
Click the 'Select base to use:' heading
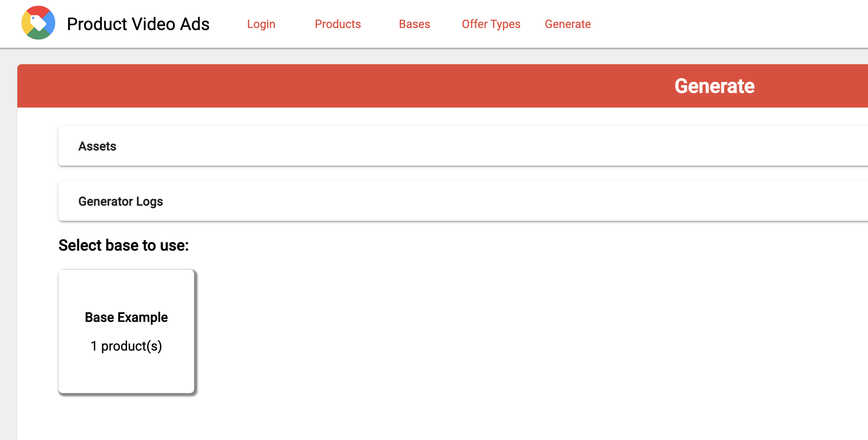click(124, 245)
